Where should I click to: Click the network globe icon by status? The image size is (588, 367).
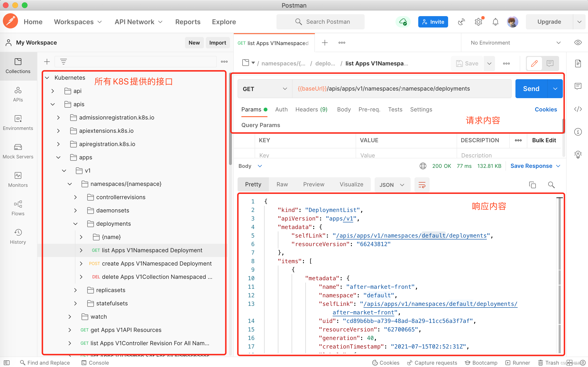coord(423,166)
